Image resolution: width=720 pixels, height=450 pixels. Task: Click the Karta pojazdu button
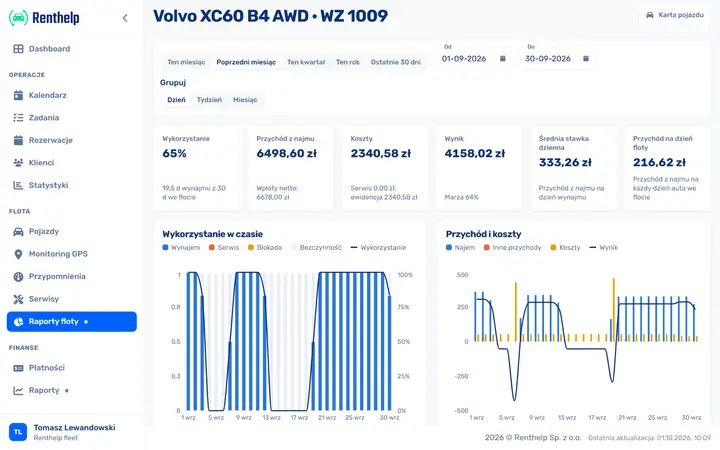(675, 15)
